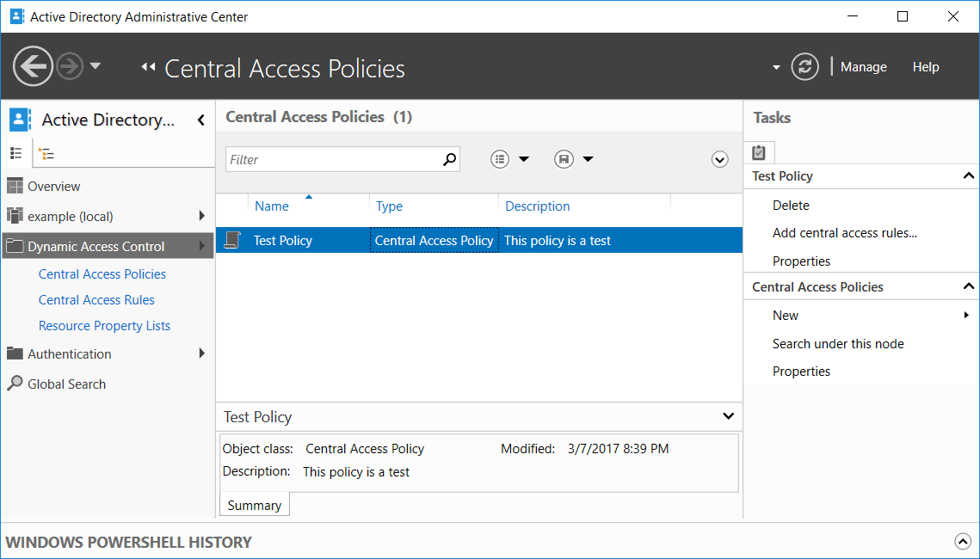The height and width of the screenshot is (559, 980).
Task: Open the Resource Property Lists link
Action: pyautogui.click(x=104, y=325)
